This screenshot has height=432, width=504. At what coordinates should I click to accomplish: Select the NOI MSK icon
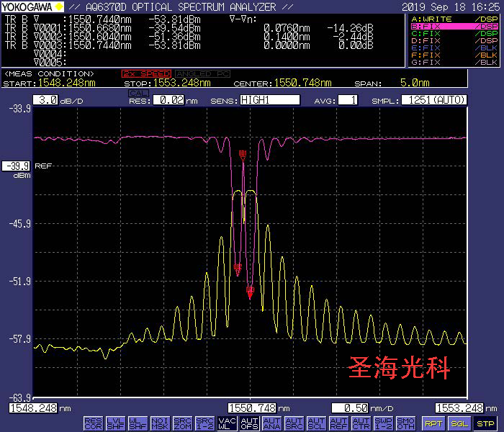(x=160, y=423)
